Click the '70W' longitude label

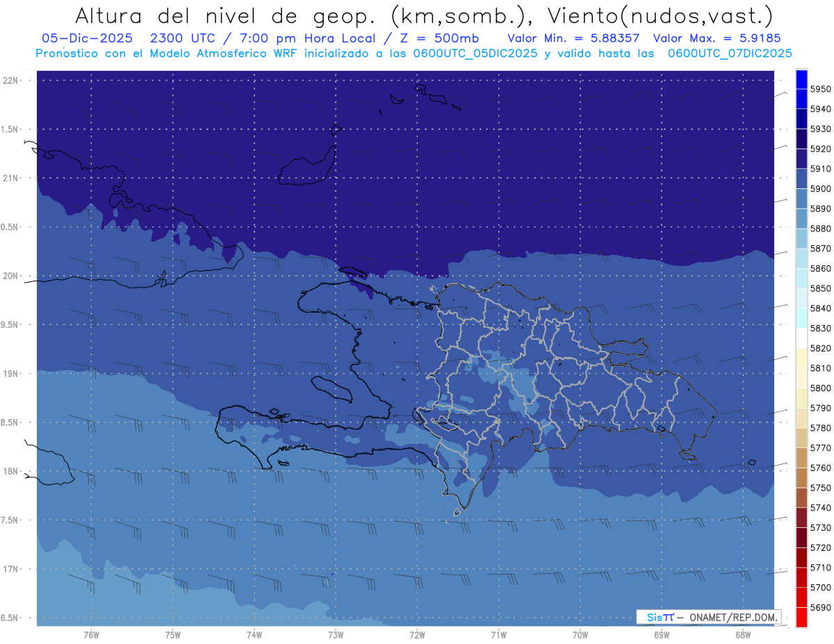(580, 635)
